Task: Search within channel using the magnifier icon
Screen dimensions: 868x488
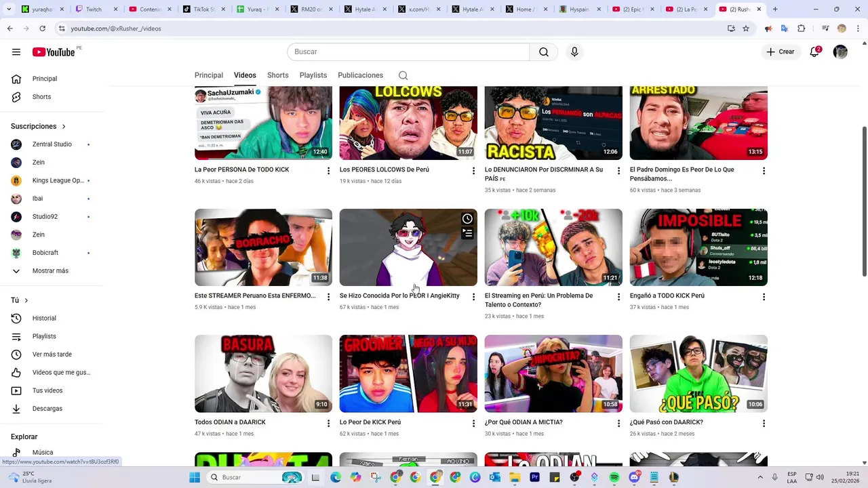Action: pos(403,75)
